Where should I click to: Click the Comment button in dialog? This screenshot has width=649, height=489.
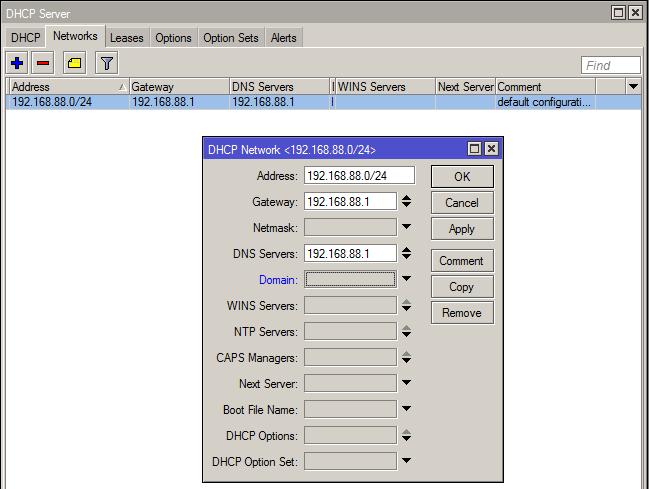click(462, 261)
